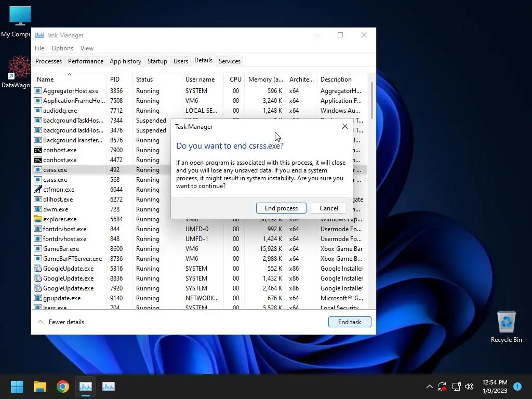532x399 pixels.
Task: Click the GameBar.exe process icon
Action: tap(37, 249)
